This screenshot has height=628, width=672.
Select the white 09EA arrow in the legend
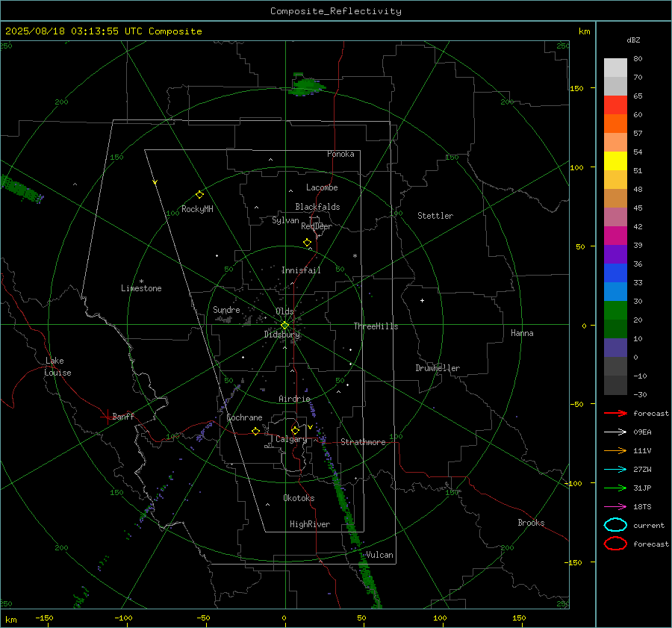tap(615, 432)
